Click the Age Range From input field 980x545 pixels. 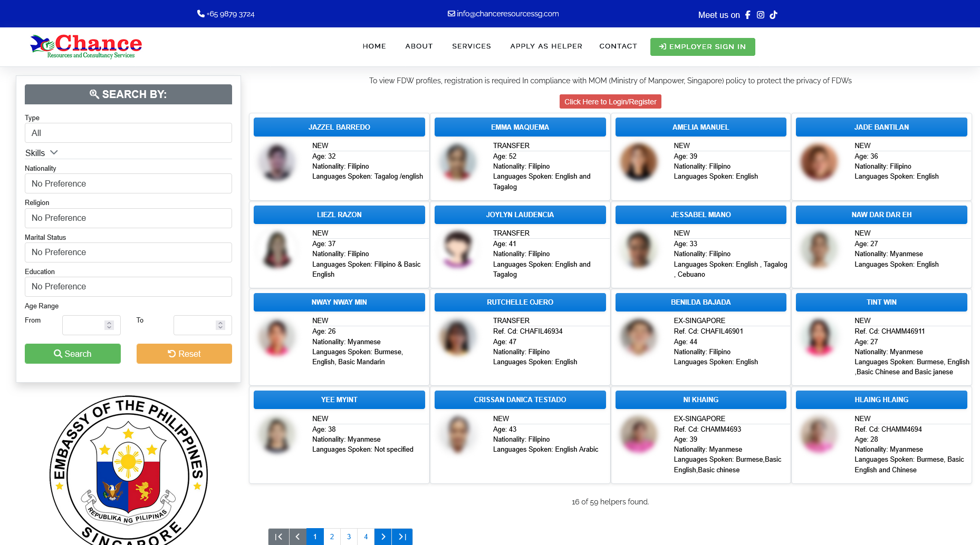pyautogui.click(x=91, y=325)
